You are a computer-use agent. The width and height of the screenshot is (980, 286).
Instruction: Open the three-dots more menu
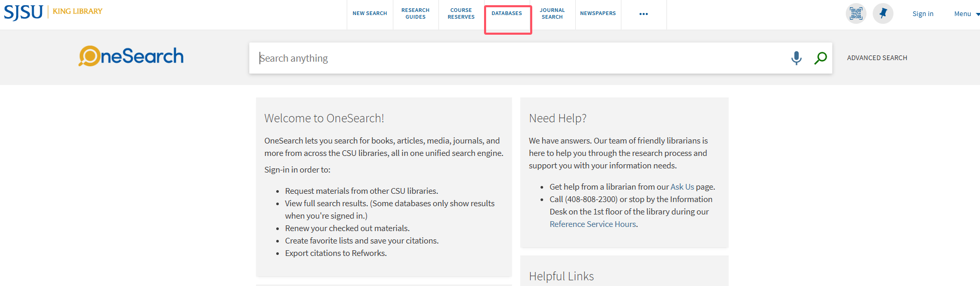pos(643,14)
